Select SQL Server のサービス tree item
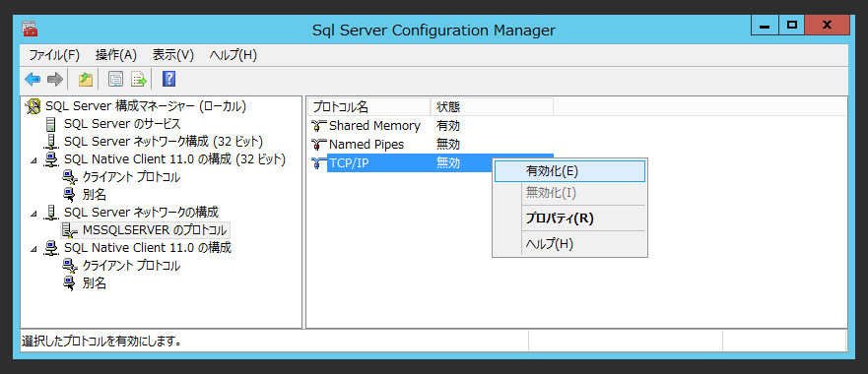The width and height of the screenshot is (868, 374). tap(122, 124)
